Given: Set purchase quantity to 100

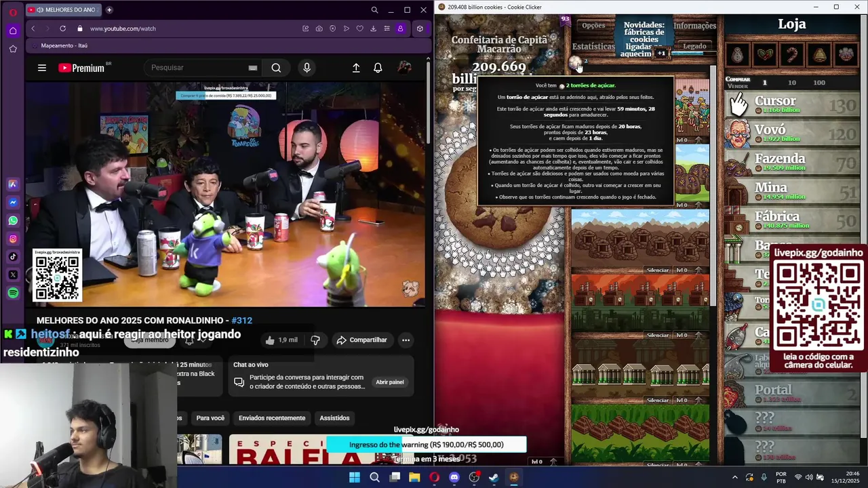Looking at the screenshot, I should tap(819, 83).
